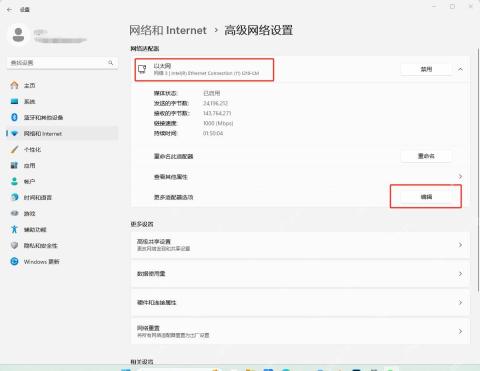This screenshot has height=371, width=480.
Task: Open 高级共享设置 row
Action: coord(300,245)
